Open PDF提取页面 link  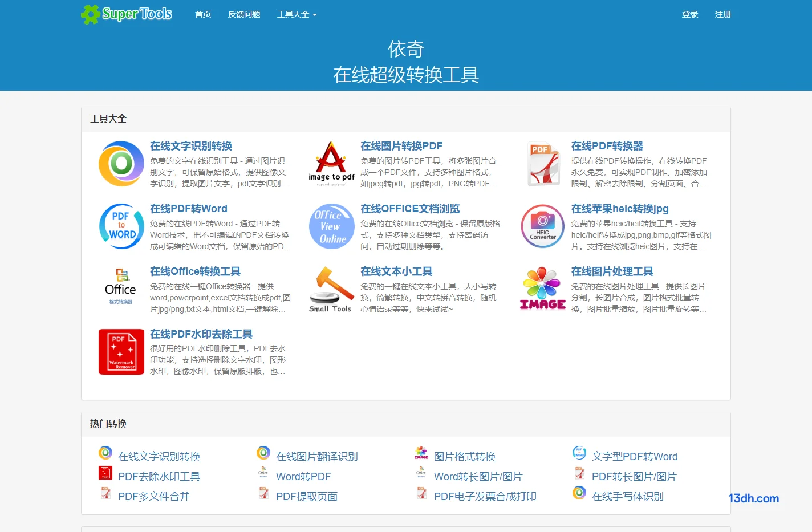(307, 496)
